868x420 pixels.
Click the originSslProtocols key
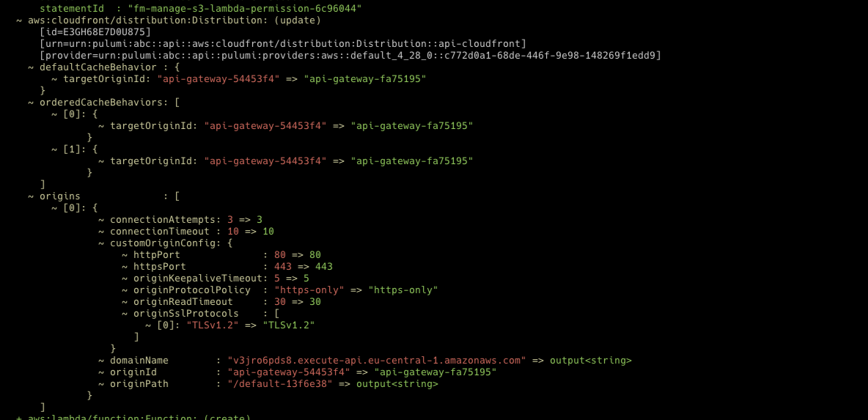coord(185,313)
